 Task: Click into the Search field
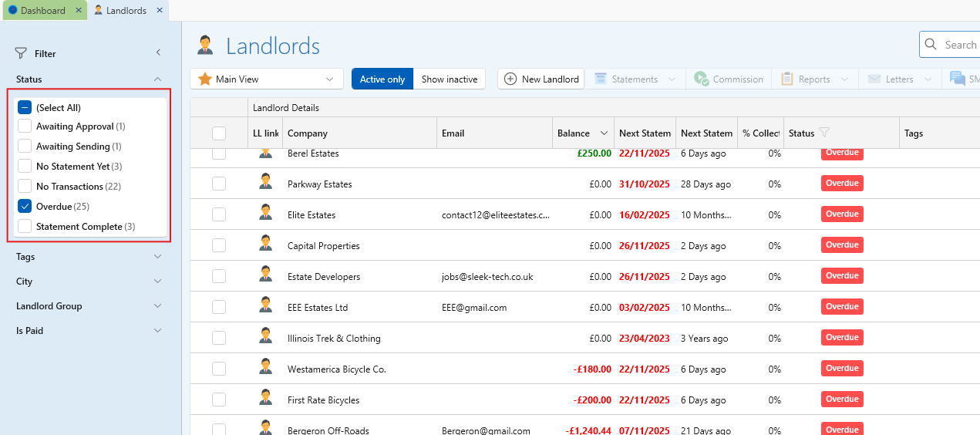coord(960,45)
